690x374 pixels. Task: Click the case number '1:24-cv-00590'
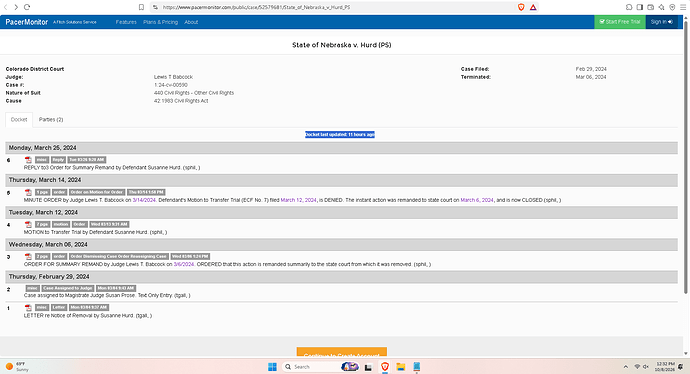coord(171,85)
